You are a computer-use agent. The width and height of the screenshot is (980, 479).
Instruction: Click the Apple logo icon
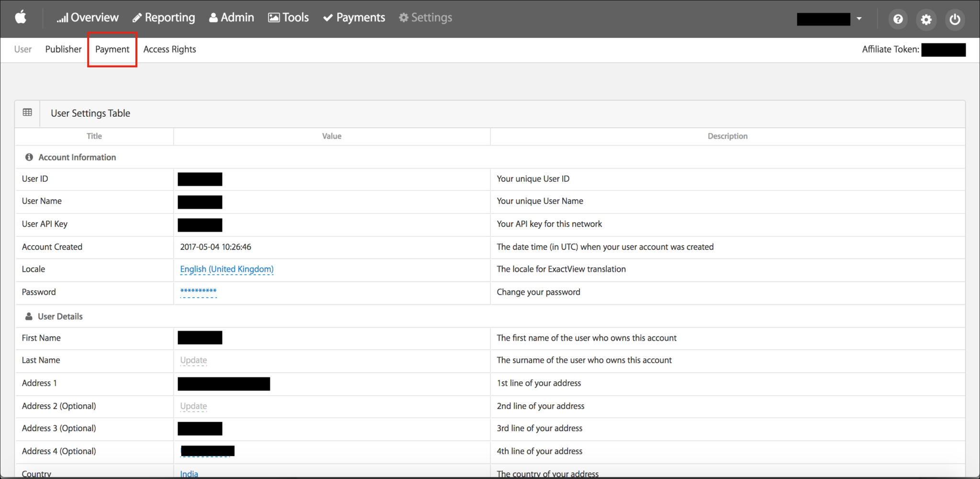point(21,18)
